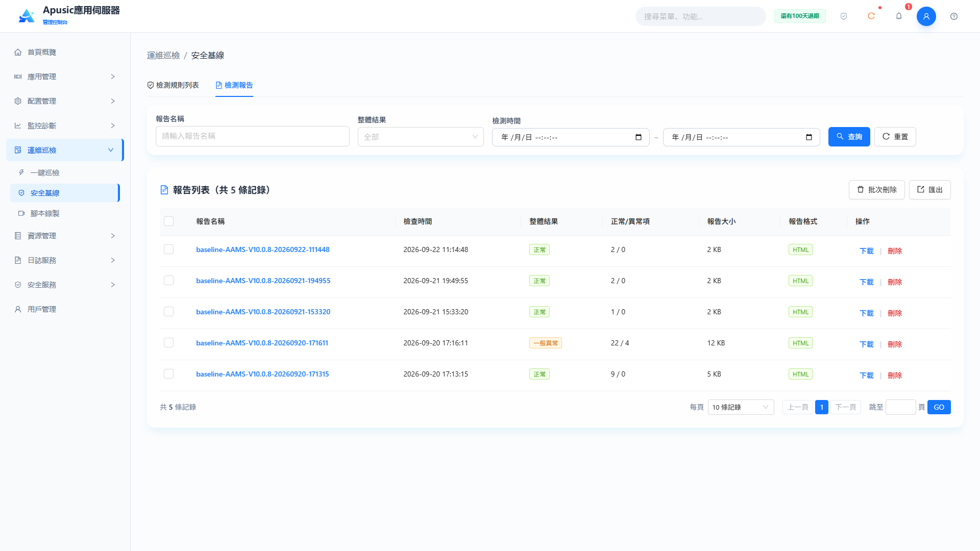Screen dimensions: 980x551
Task: Select 安全基線 submenu item
Action: 65,193
